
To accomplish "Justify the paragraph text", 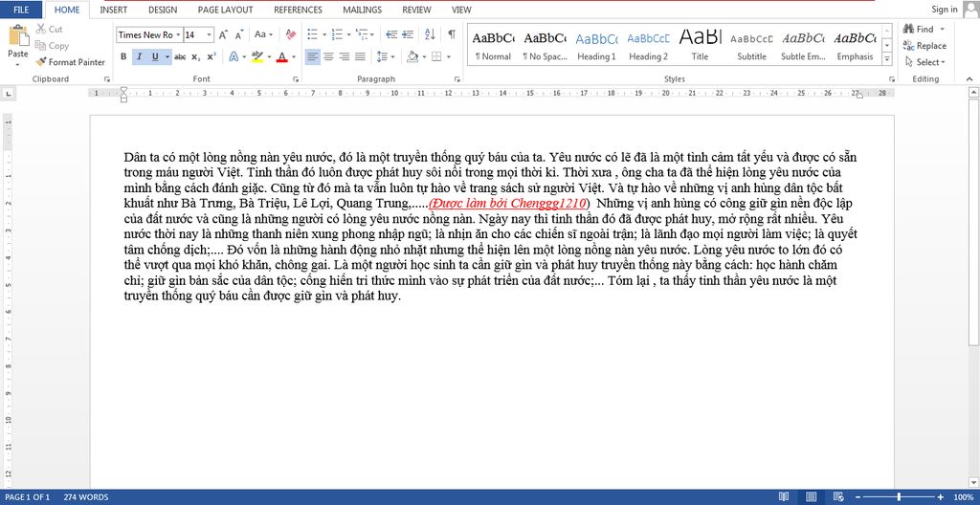I will tap(360, 56).
